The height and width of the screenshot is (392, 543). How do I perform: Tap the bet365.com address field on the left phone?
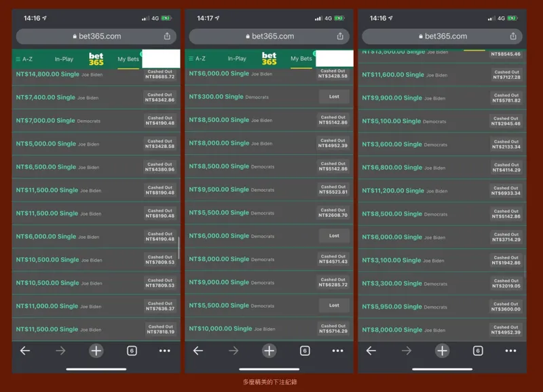(96, 37)
